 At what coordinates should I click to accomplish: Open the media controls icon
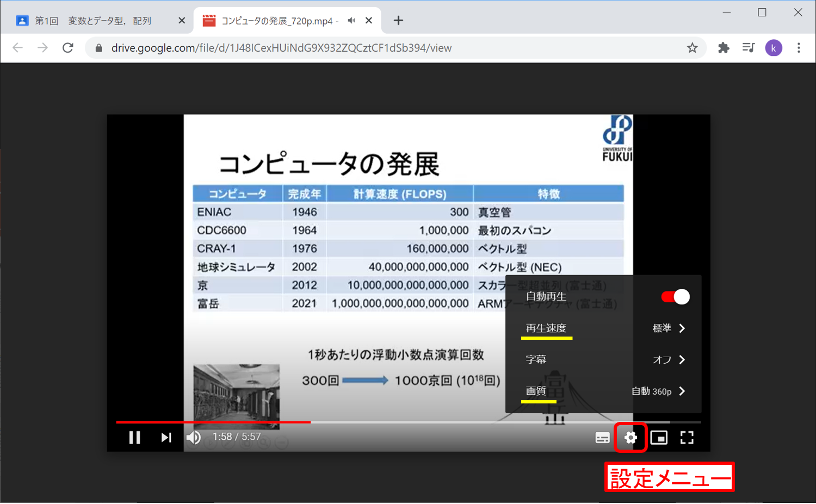(749, 48)
